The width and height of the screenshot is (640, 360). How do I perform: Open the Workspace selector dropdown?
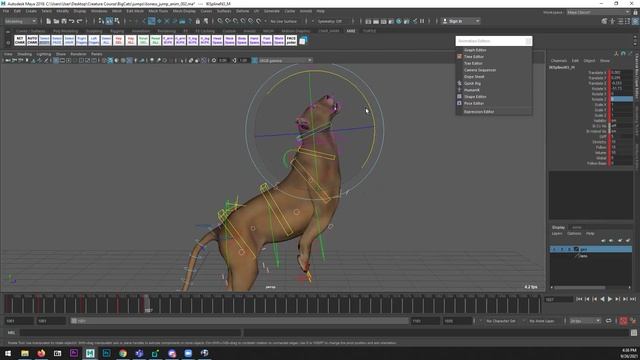point(599,12)
